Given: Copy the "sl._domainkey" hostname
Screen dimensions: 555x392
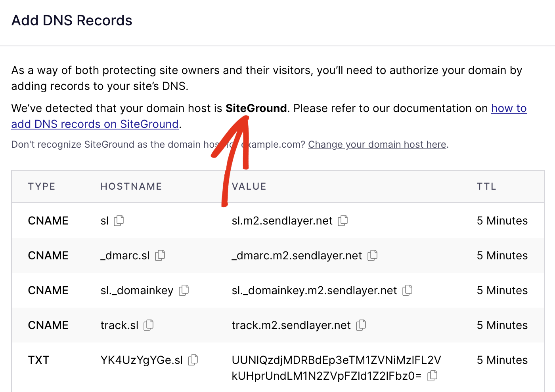Looking at the screenshot, I should coord(184,290).
